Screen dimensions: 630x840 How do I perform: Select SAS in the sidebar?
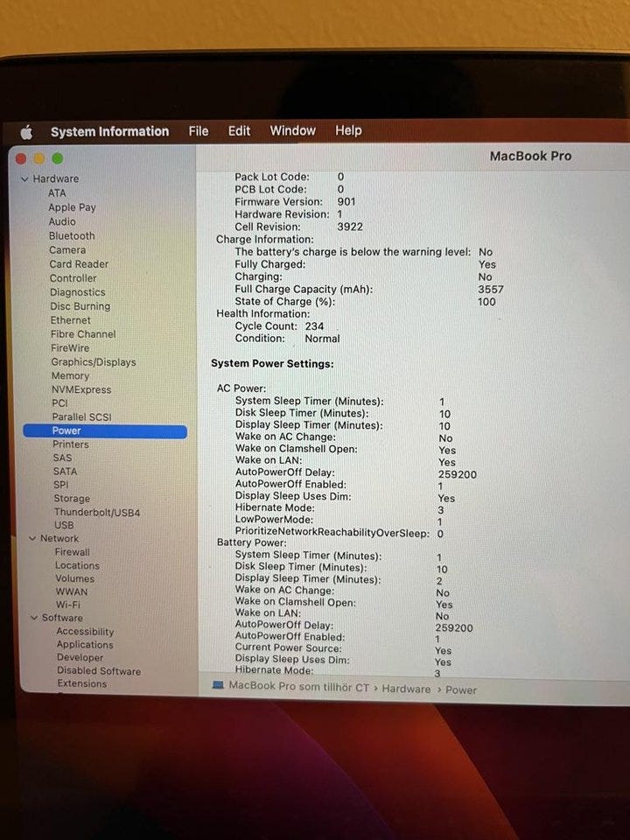click(62, 458)
